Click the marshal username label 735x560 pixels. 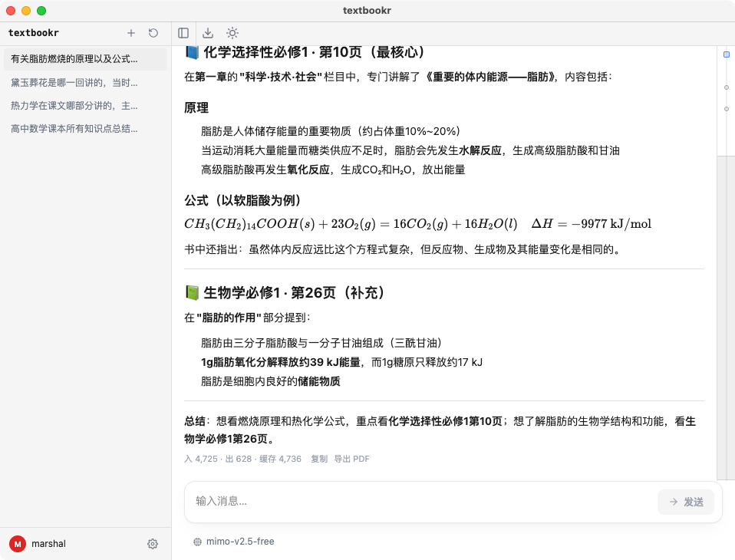point(49,544)
